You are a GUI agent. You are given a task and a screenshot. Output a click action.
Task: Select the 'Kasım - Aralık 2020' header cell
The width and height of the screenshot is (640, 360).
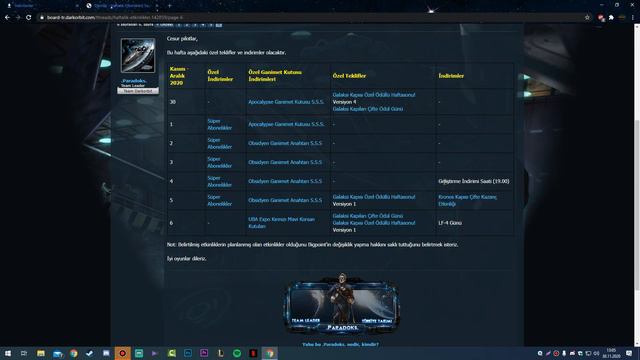[178, 76]
